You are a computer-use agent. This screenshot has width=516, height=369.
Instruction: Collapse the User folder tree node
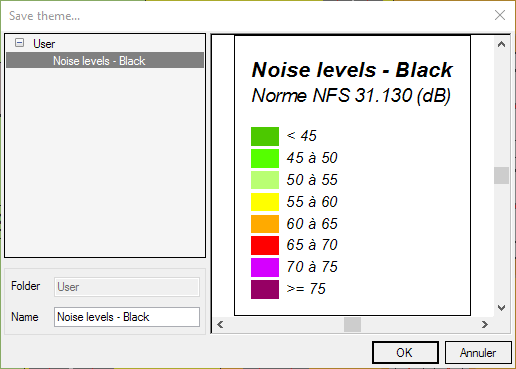click(x=19, y=43)
